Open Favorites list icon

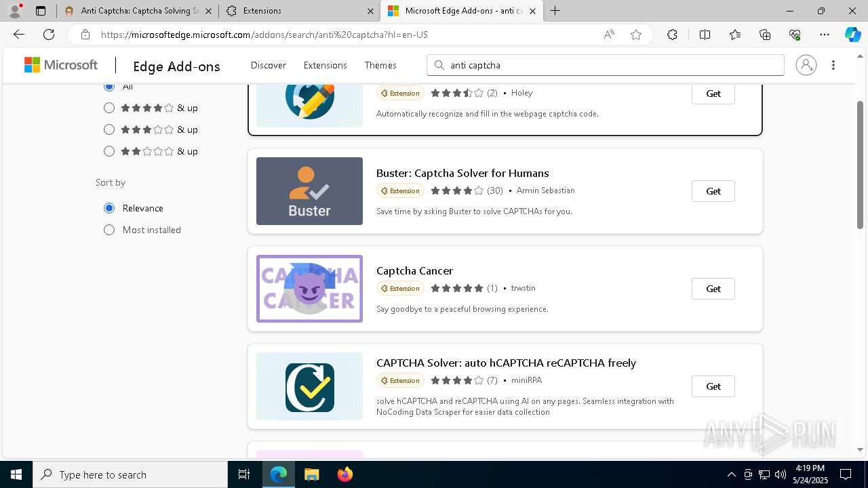735,35
